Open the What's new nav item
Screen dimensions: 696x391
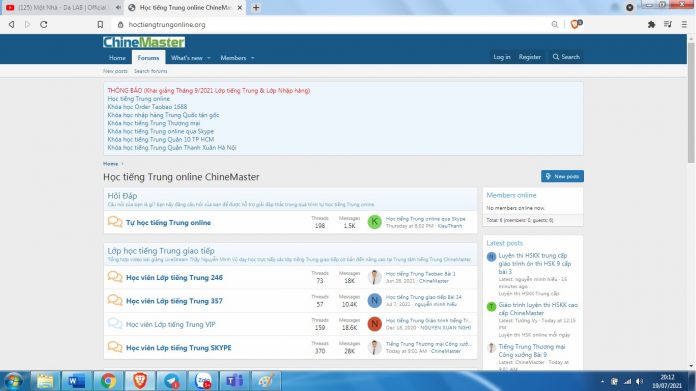tap(186, 58)
